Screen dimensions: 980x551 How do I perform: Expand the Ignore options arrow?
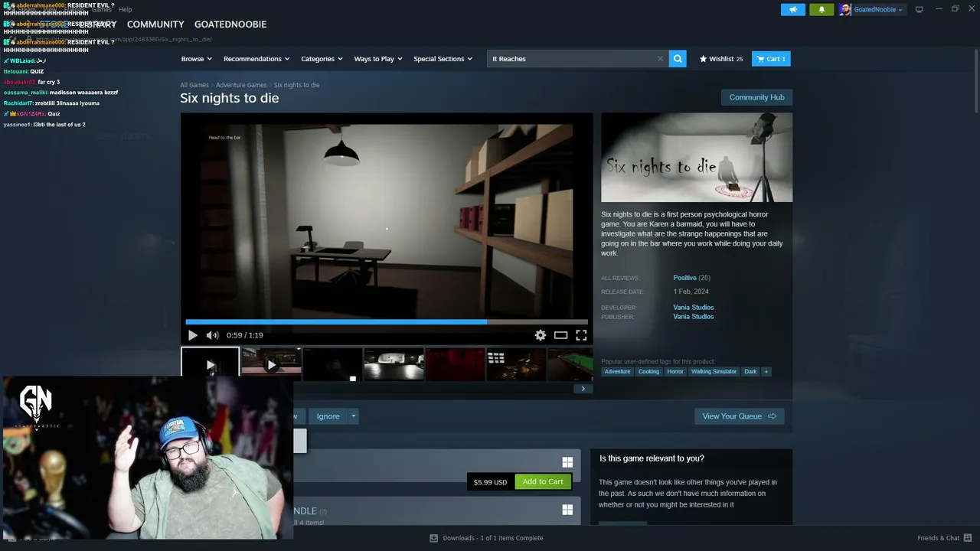pyautogui.click(x=353, y=416)
